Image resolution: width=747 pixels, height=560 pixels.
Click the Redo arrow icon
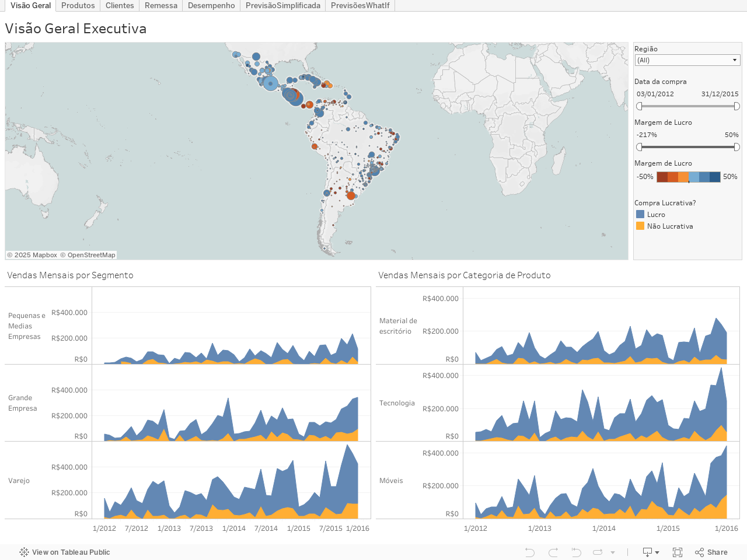[553, 552]
